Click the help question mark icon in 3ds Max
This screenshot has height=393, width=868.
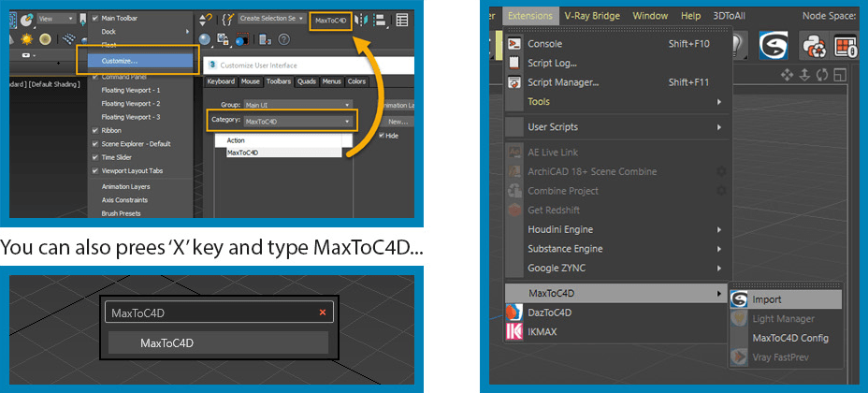[284, 39]
